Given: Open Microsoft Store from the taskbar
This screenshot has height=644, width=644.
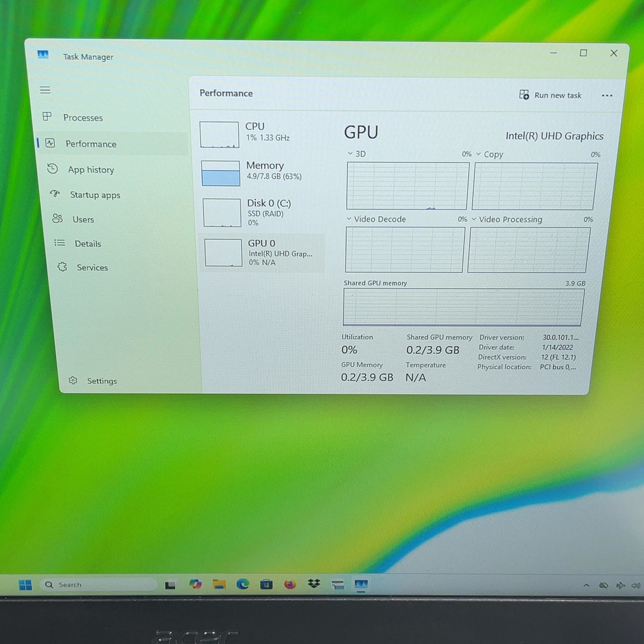Looking at the screenshot, I should click(266, 584).
